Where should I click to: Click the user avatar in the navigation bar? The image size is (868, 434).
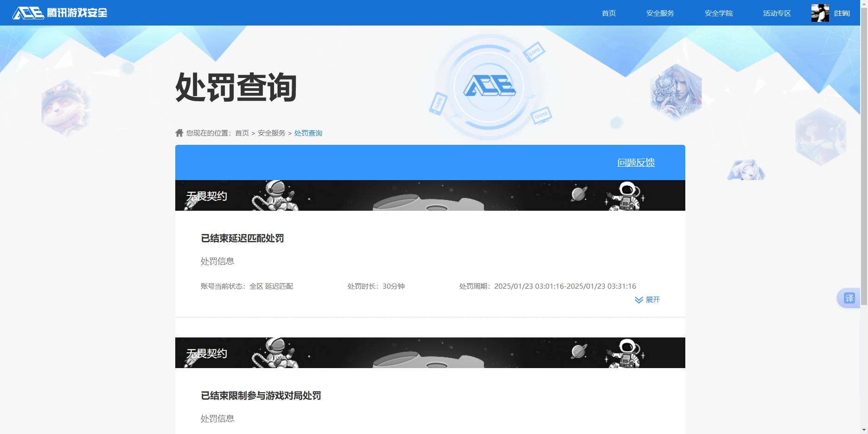[x=821, y=13]
